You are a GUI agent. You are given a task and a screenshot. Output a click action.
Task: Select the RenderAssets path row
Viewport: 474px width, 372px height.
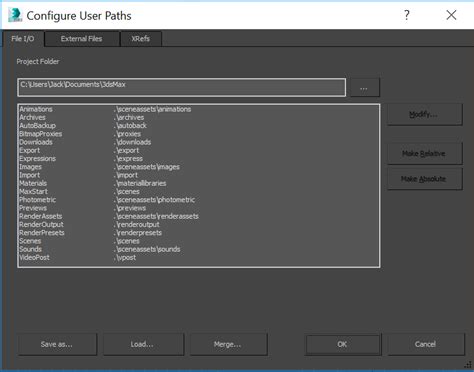tap(199, 216)
